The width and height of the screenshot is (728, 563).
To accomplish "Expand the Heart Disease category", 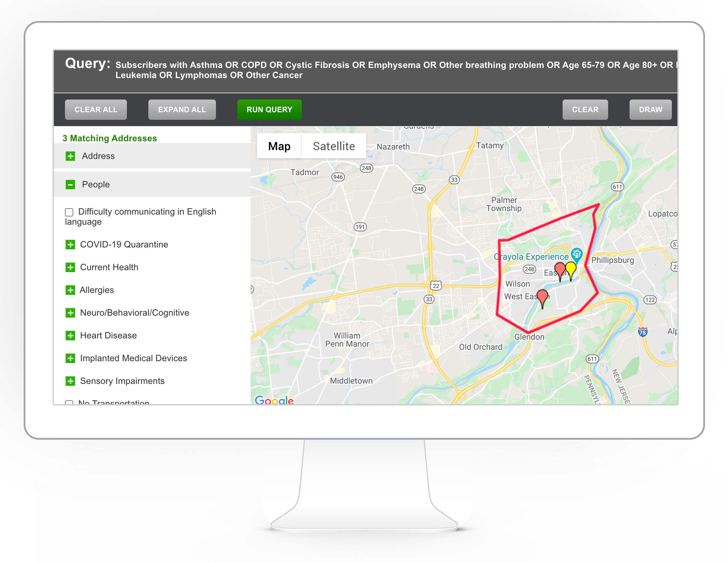I will pyautogui.click(x=70, y=335).
